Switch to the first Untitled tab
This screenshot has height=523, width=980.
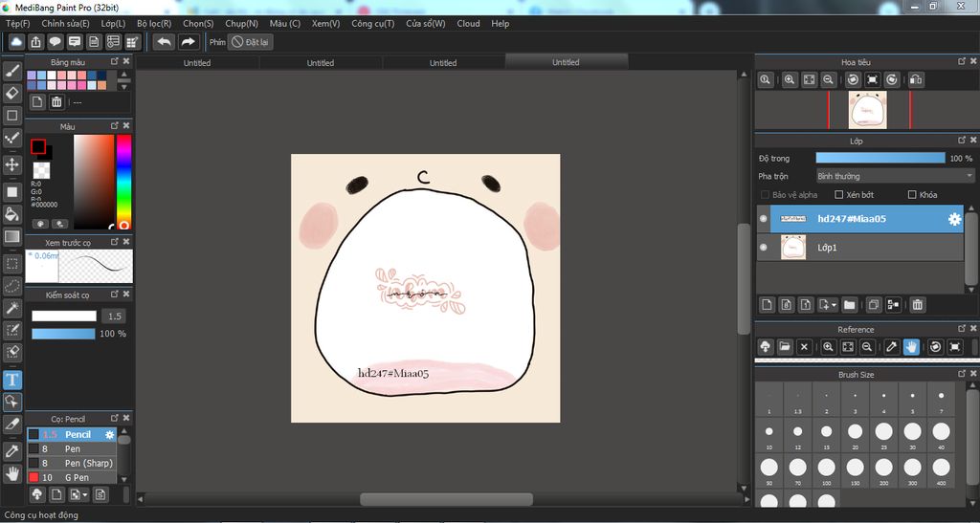point(197,62)
